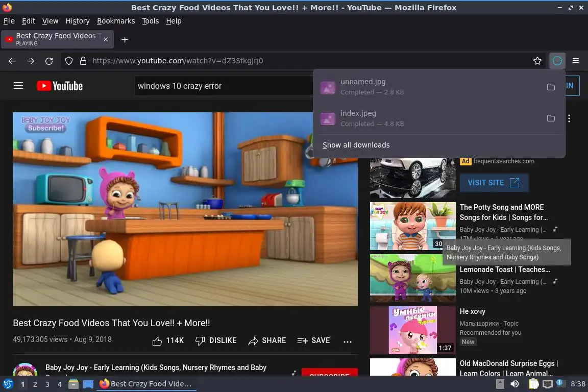Go forward with the forward arrow

pyautogui.click(x=31, y=61)
